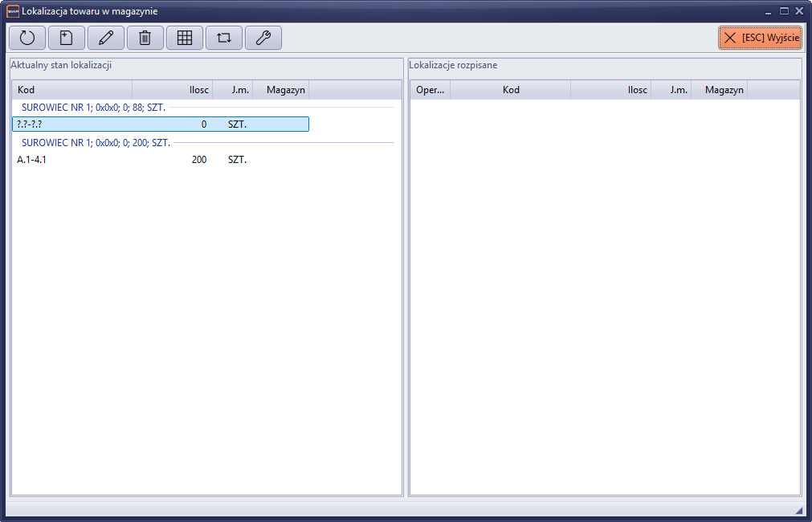This screenshot has height=522, width=812.
Task: Select the ?.?-?.? location row
Action: (x=161, y=124)
